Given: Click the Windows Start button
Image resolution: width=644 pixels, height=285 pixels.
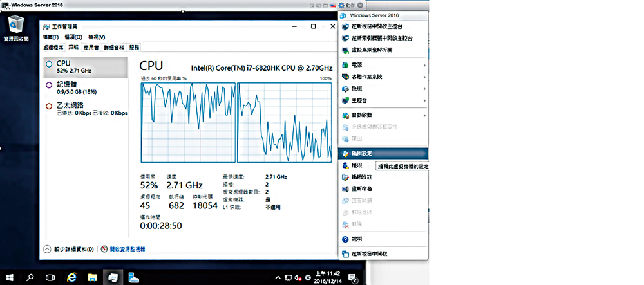Looking at the screenshot, I should [8, 278].
